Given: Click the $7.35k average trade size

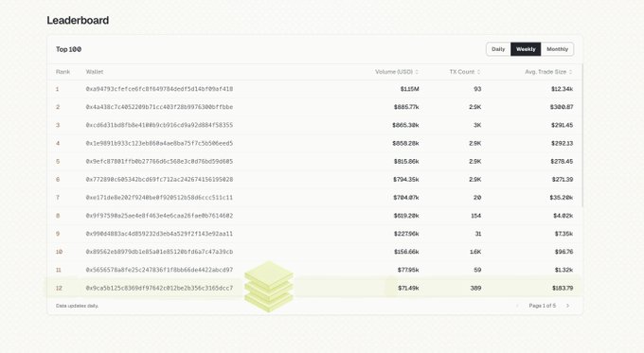Looking at the screenshot, I should click(x=563, y=234).
